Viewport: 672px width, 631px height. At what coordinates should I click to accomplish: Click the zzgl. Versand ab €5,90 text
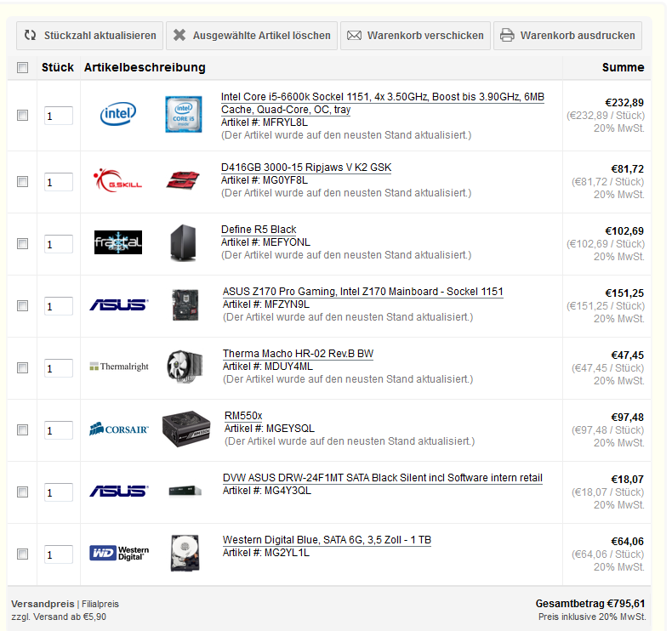pyautogui.click(x=59, y=617)
